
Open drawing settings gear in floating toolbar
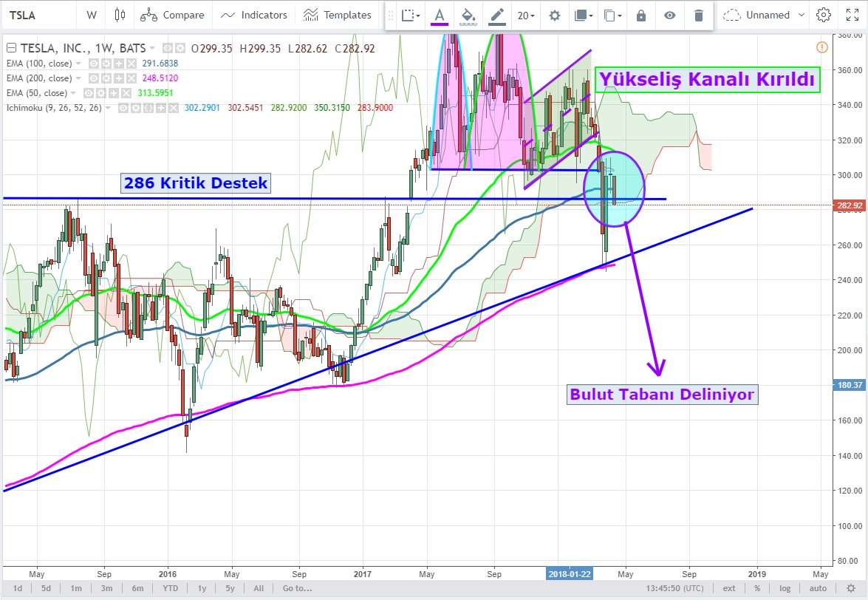(555, 16)
